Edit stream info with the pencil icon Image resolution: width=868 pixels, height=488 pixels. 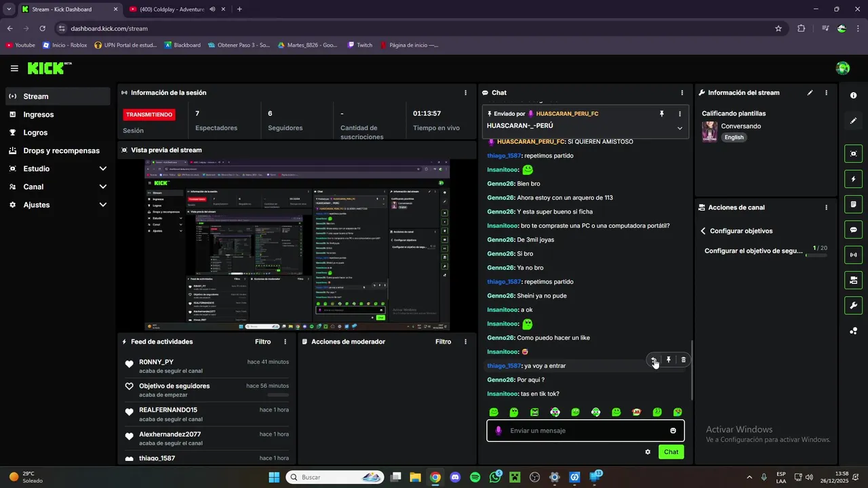click(810, 93)
